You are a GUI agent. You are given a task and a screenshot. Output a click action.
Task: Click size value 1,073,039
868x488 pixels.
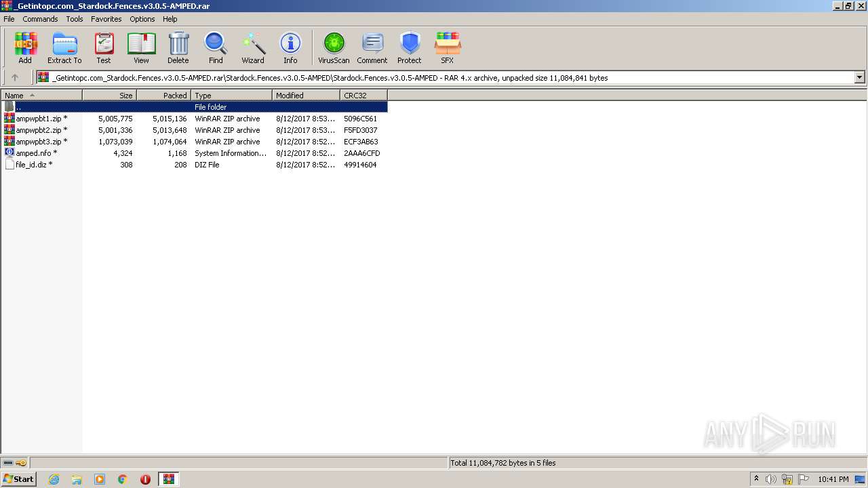pos(115,142)
